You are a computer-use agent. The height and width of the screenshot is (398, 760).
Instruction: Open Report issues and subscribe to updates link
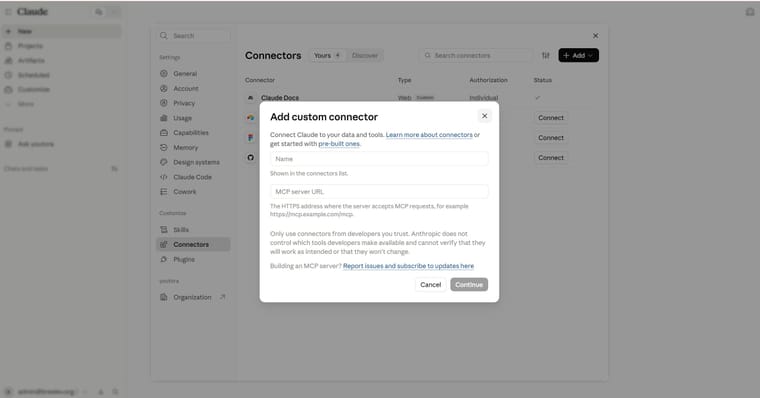(409, 266)
